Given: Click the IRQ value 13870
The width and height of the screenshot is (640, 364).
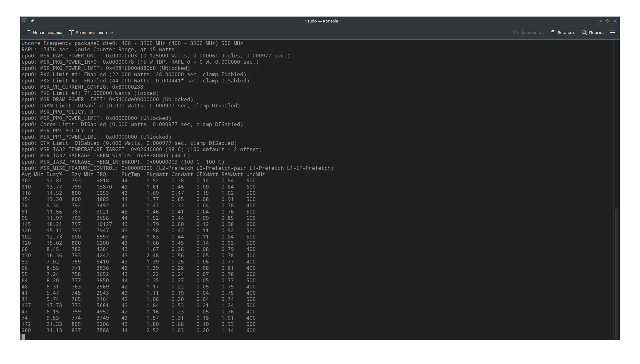Looking at the screenshot, I should [x=104, y=187].
